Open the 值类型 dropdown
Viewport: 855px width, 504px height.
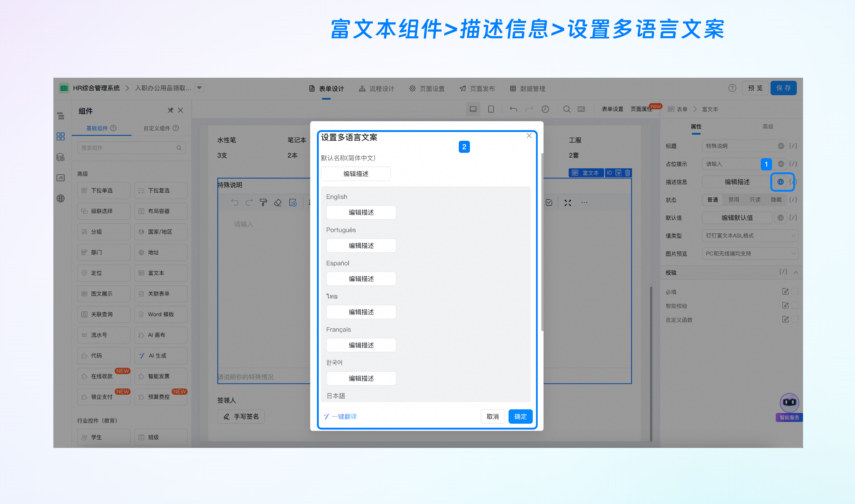click(x=750, y=236)
